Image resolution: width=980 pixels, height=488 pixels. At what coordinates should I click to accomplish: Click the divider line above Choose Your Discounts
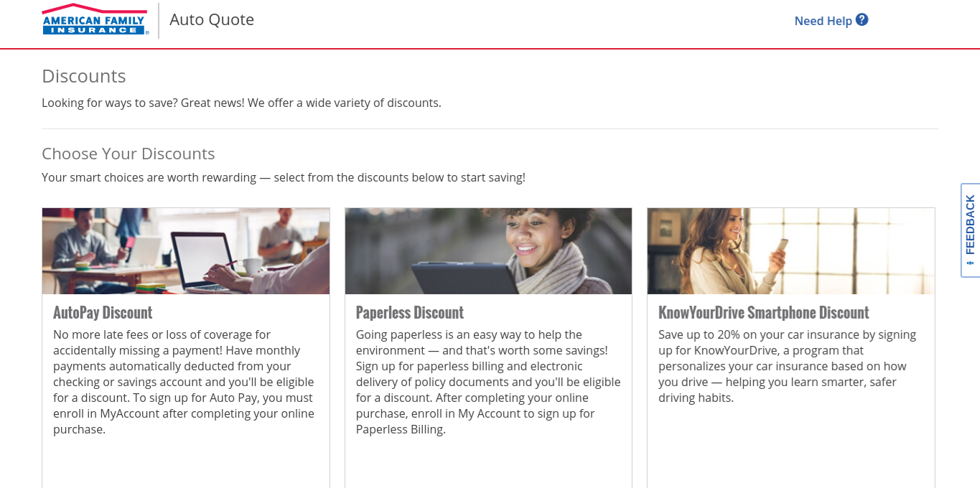pos(490,129)
